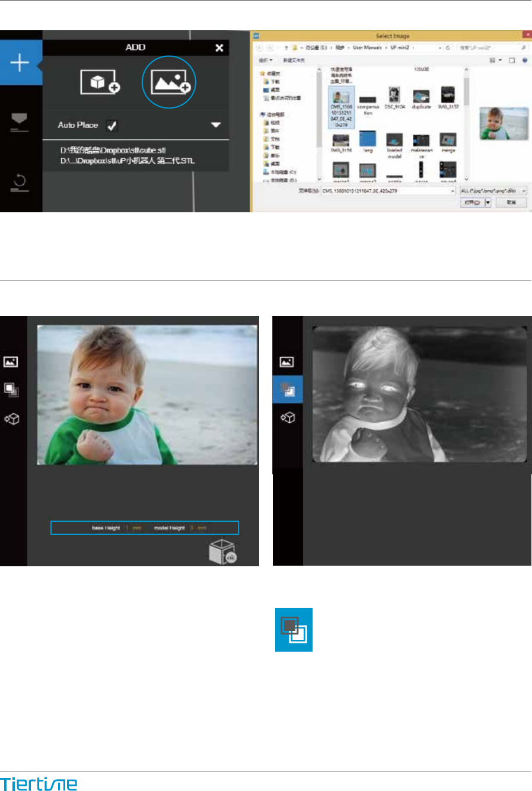Click the rotate-arrow icon in the sidebar
Viewport: 532px width, 791px height.
[x=20, y=183]
